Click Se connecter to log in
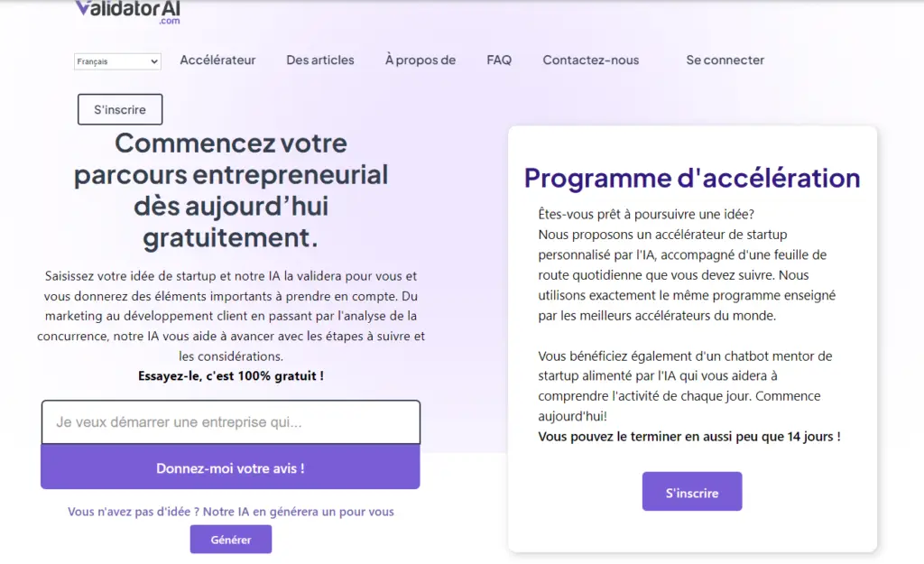 pos(725,60)
